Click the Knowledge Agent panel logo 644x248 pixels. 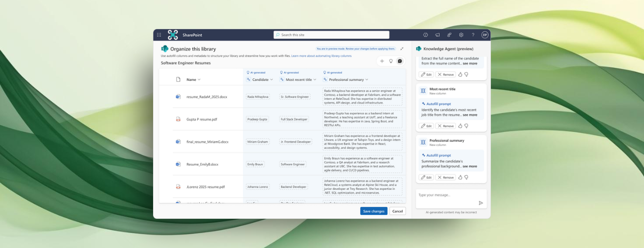pyautogui.click(x=419, y=49)
